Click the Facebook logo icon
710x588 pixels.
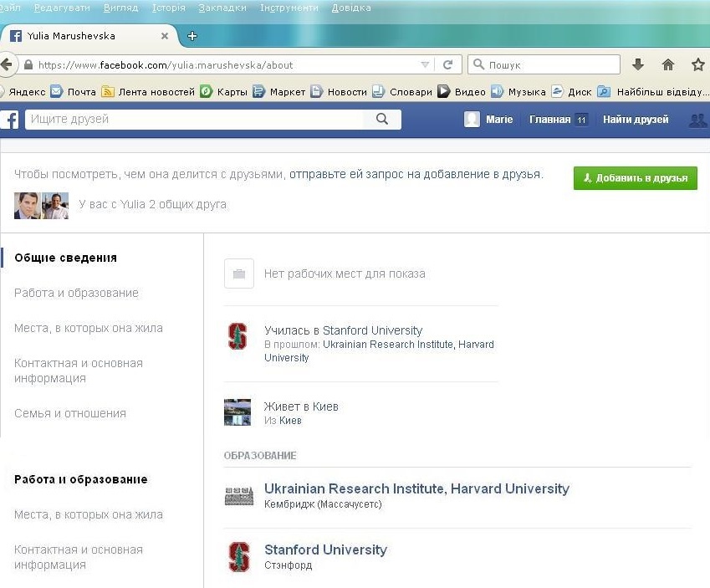point(11,120)
